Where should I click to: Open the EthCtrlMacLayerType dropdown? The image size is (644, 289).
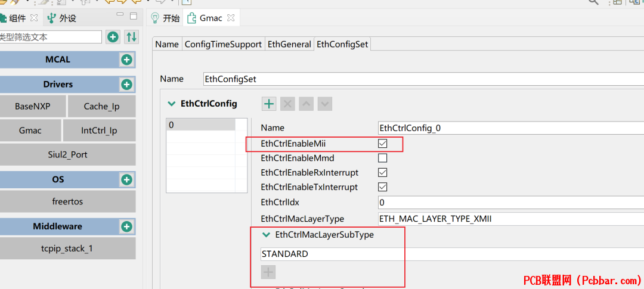point(510,219)
